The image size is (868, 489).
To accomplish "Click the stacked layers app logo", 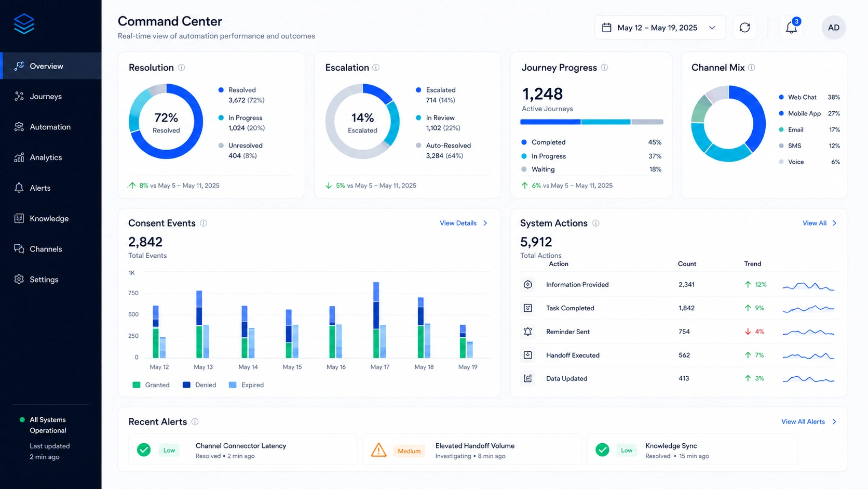I will tap(24, 24).
